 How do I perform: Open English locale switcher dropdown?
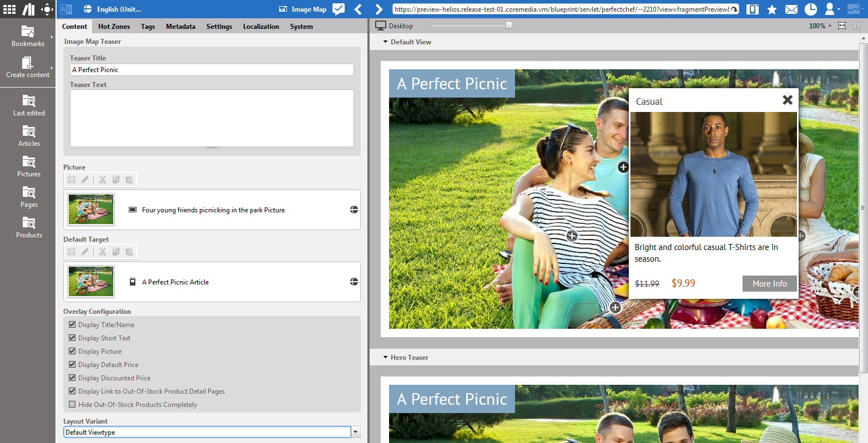(119, 9)
